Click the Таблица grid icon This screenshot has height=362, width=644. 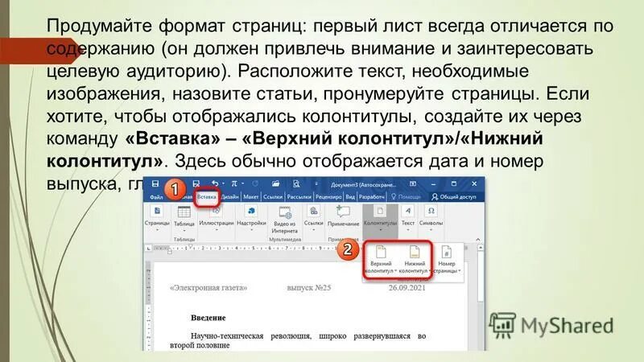(x=184, y=212)
